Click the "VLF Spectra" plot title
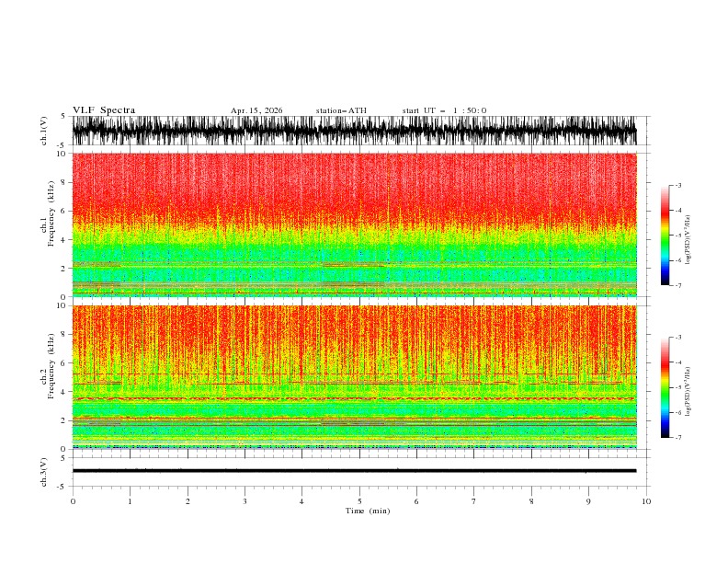The height and width of the screenshot is (563, 728). (104, 110)
